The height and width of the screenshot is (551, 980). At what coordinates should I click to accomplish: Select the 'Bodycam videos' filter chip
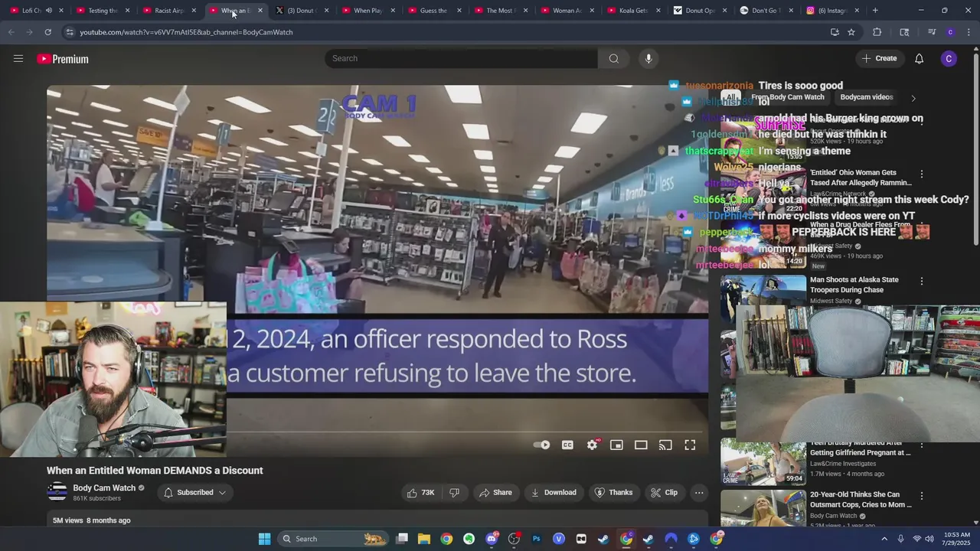pyautogui.click(x=866, y=97)
